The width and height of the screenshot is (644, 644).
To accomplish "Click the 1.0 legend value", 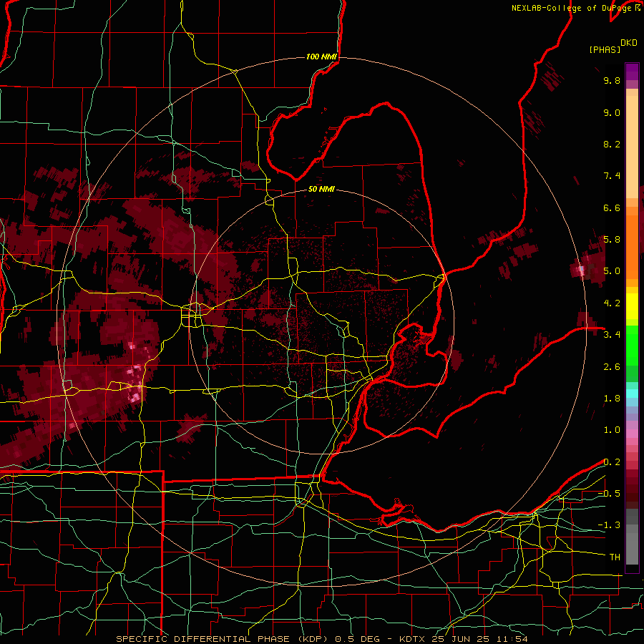I will tap(612, 430).
